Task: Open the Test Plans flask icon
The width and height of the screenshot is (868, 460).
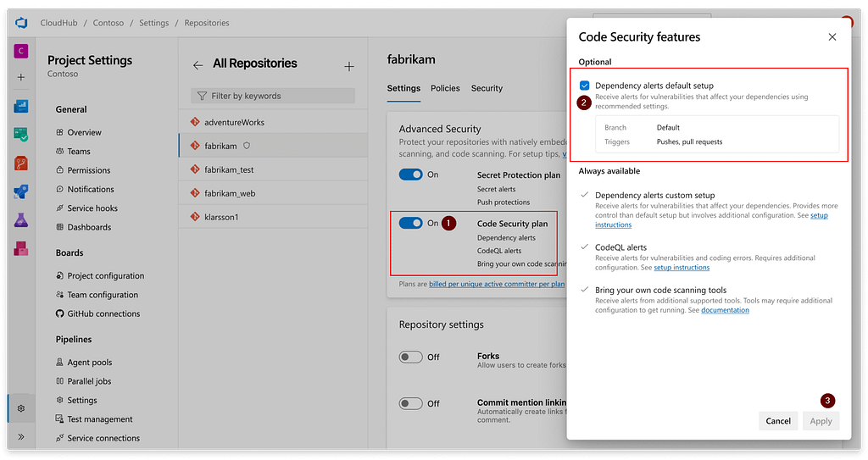Action: [21, 220]
